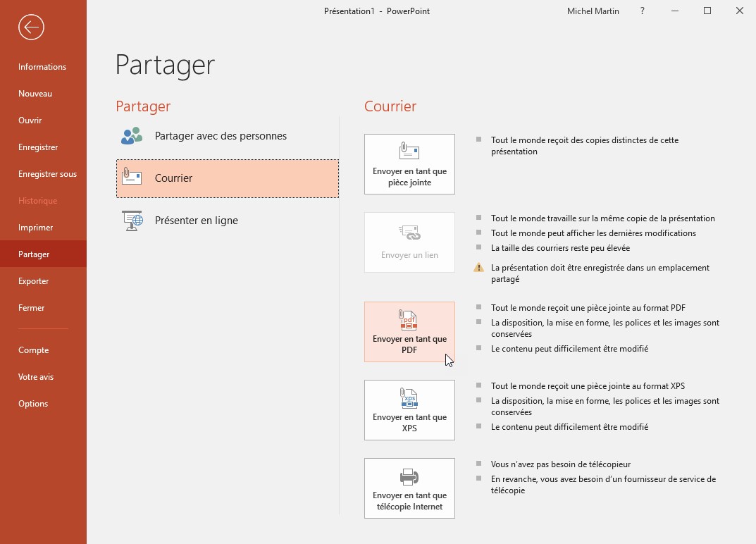Viewport: 756px width, 544px height.
Task: Click the Présentation1 - PowerPoint window title
Action: tap(376, 11)
